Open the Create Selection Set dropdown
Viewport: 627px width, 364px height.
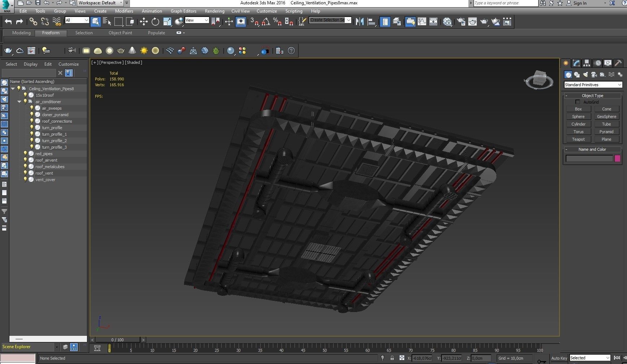pyautogui.click(x=330, y=20)
